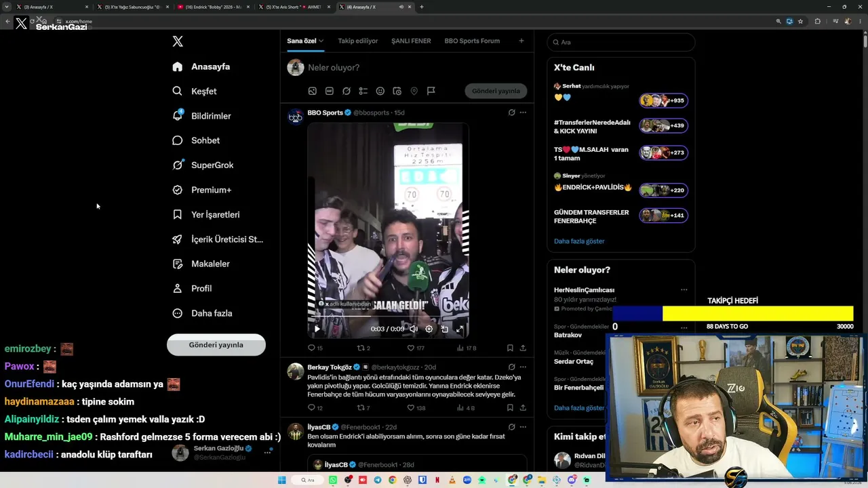The width and height of the screenshot is (868, 488).
Task: Open Grok action on BBO Sports post
Action: (511, 113)
